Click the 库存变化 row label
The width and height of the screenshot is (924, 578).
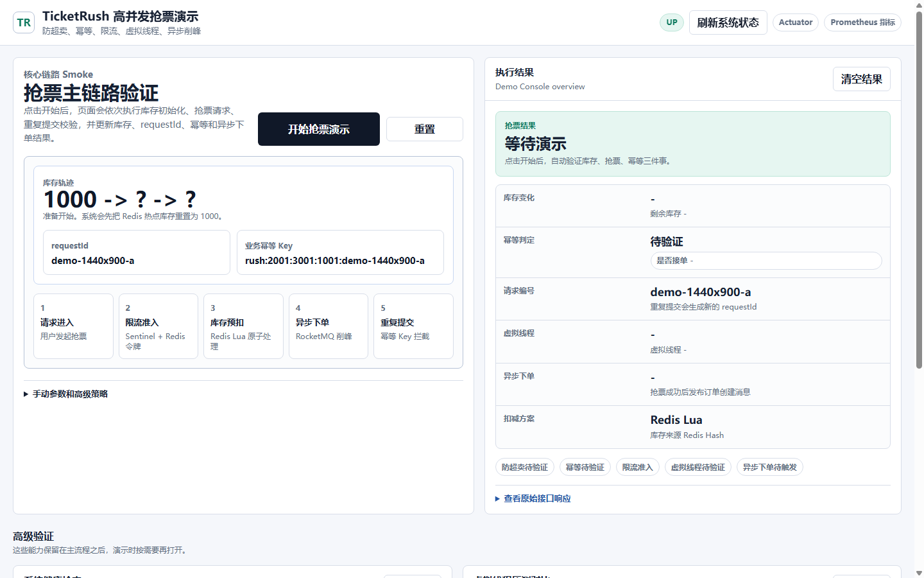point(519,198)
